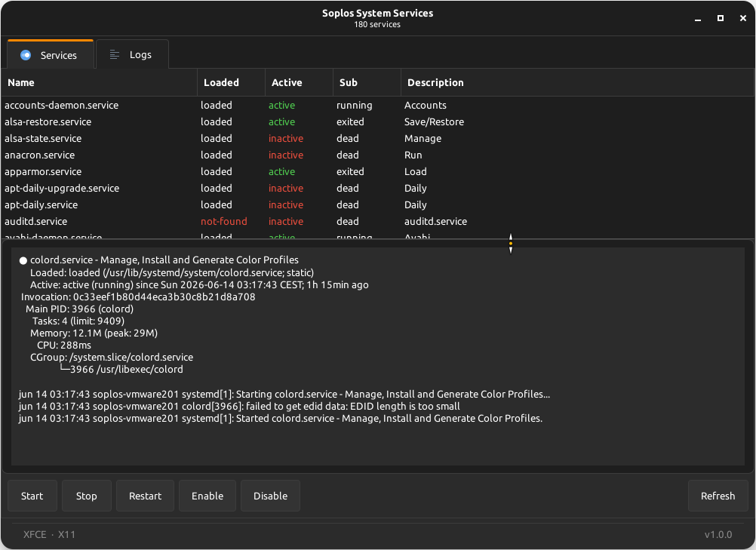Click the Invocation ID line

click(x=138, y=297)
